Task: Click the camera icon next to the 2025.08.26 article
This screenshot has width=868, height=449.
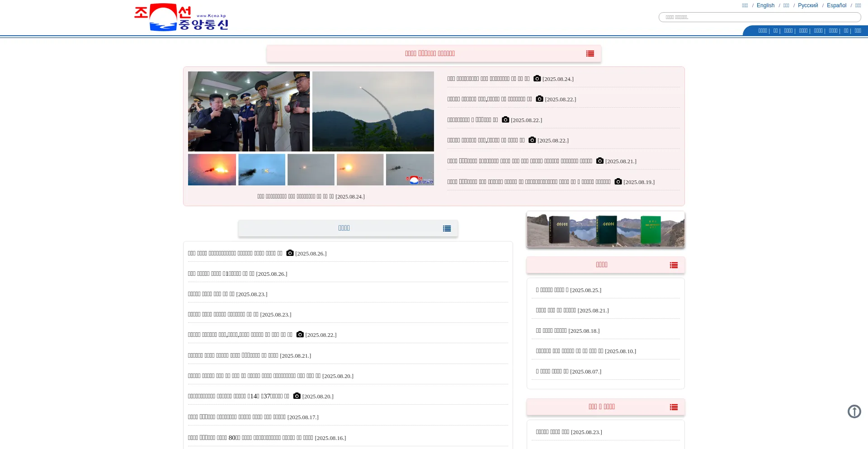Action: pyautogui.click(x=290, y=253)
